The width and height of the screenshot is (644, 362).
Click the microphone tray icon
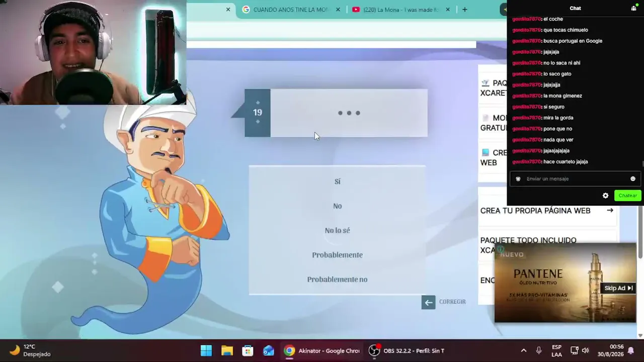[x=539, y=350]
